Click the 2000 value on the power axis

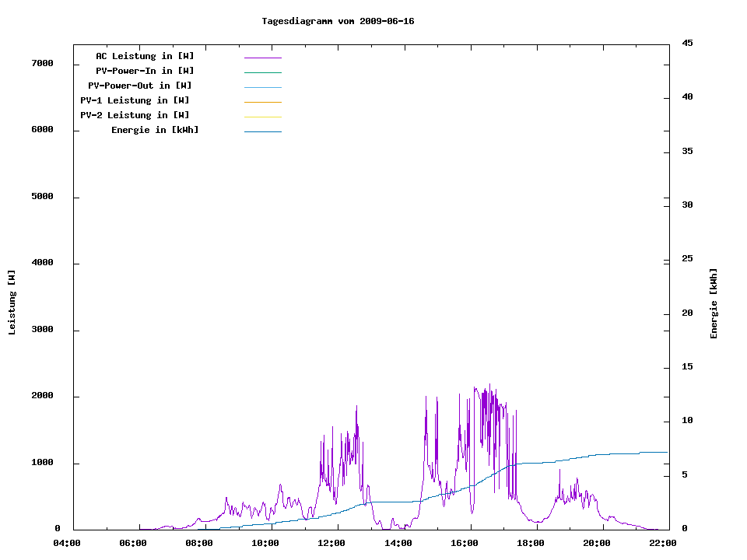[42, 396]
